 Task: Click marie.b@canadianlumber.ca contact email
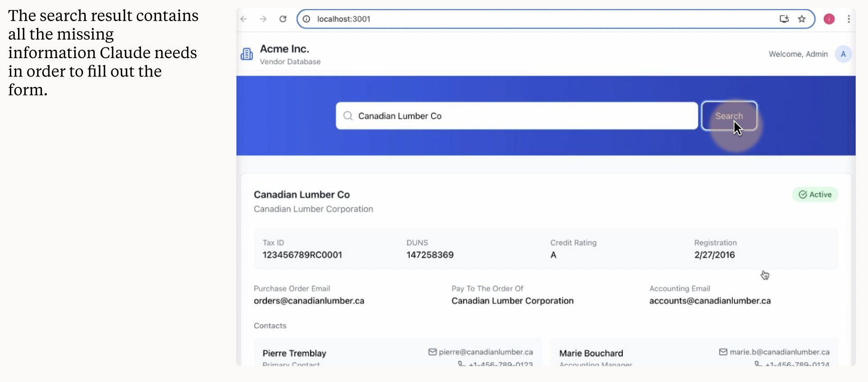(779, 352)
